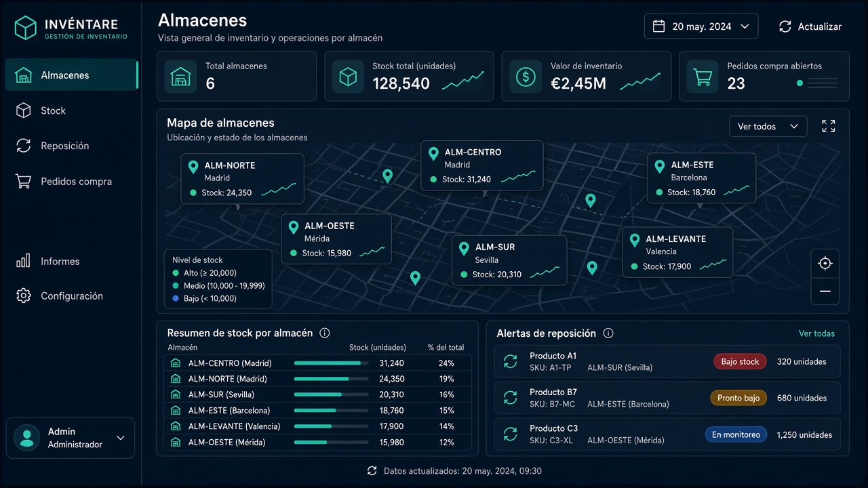The height and width of the screenshot is (488, 868).
Task: Click the info icon beside Resumen de stock
Action: coord(324,333)
